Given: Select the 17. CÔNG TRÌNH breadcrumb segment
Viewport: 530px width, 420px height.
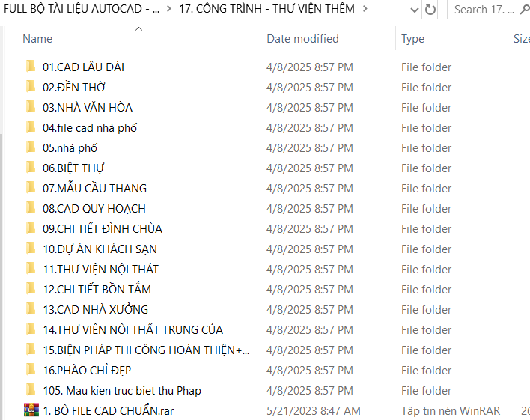Looking at the screenshot, I should point(266,9).
